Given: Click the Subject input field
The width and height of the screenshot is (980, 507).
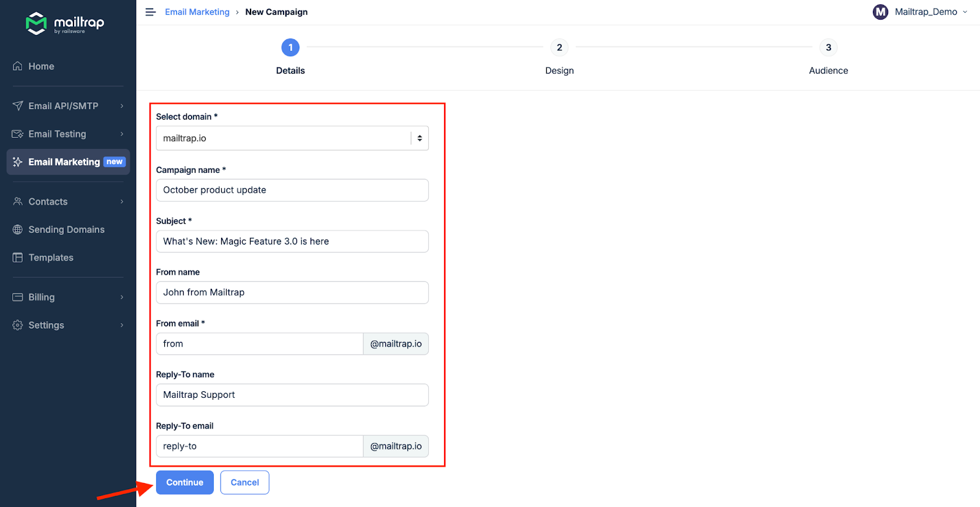Looking at the screenshot, I should pyautogui.click(x=292, y=242).
